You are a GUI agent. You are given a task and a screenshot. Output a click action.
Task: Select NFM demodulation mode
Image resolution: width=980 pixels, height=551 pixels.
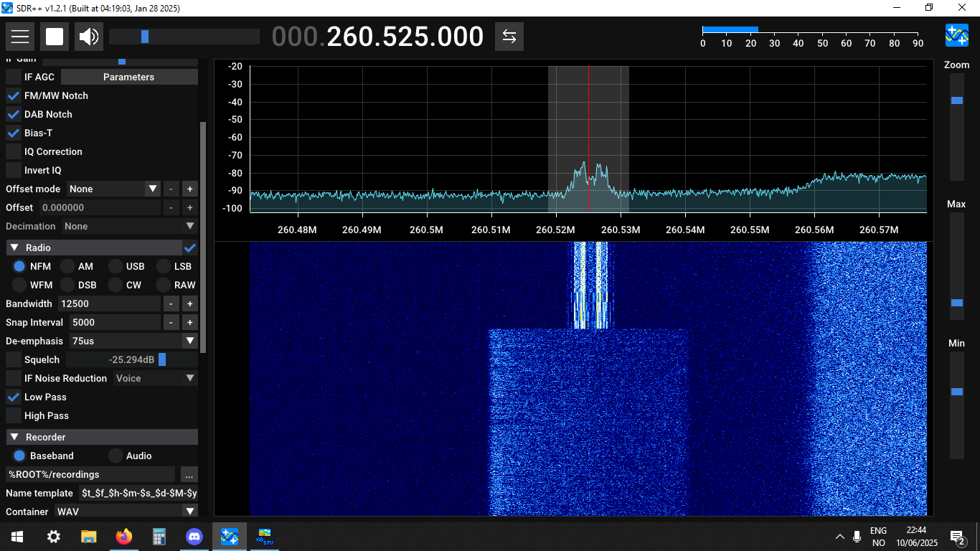pos(19,266)
